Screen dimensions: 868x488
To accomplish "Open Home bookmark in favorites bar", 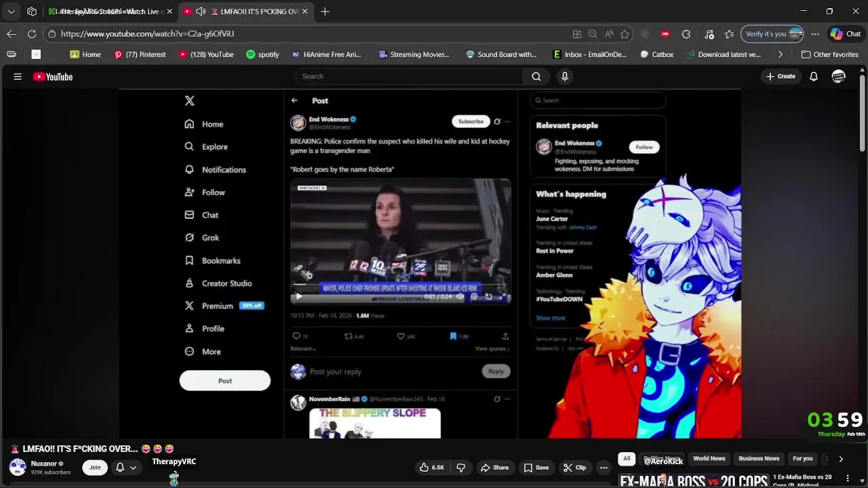I will (x=85, y=54).
